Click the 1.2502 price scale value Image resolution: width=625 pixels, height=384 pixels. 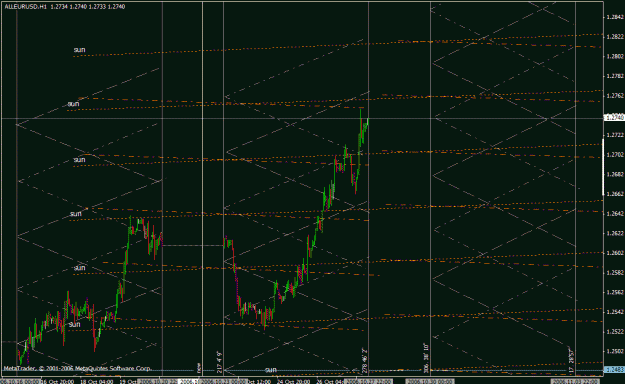click(x=614, y=351)
